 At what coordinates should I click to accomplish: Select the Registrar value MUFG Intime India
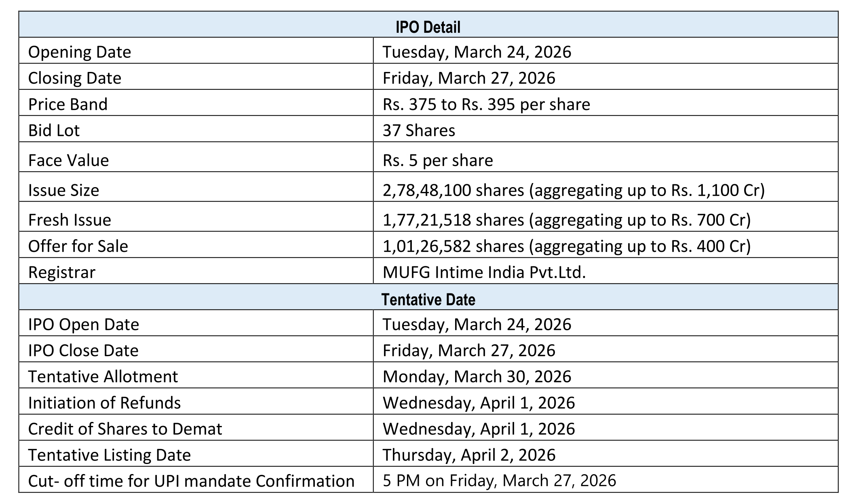[x=484, y=272]
